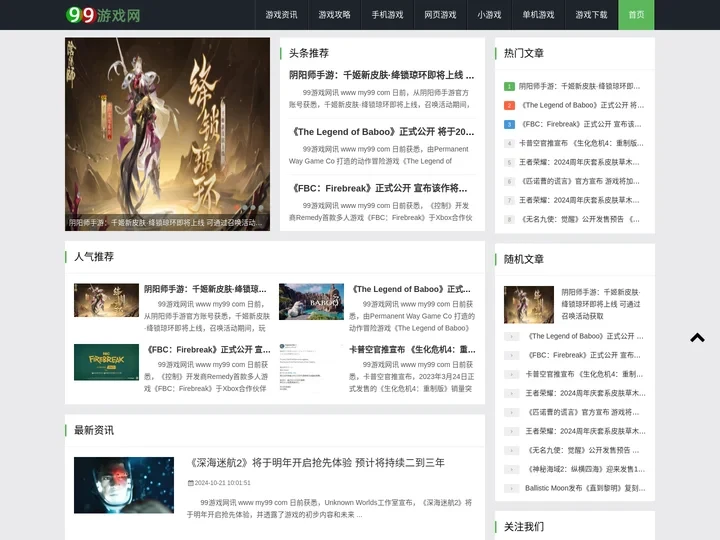Open 随机文章 featured title 阴阳师手游 召唤活动获取
720x540 pixels.
pyautogui.click(x=601, y=304)
